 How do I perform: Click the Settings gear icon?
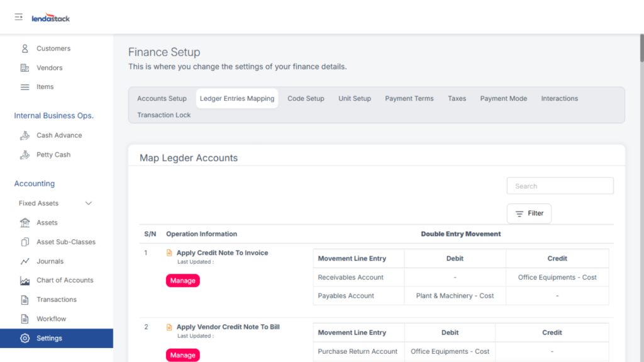[25, 339]
